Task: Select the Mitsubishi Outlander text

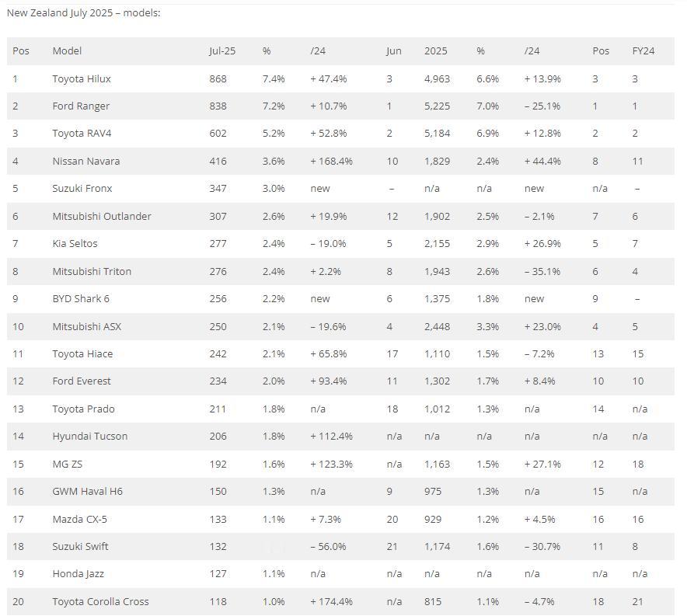Action: coord(102,216)
